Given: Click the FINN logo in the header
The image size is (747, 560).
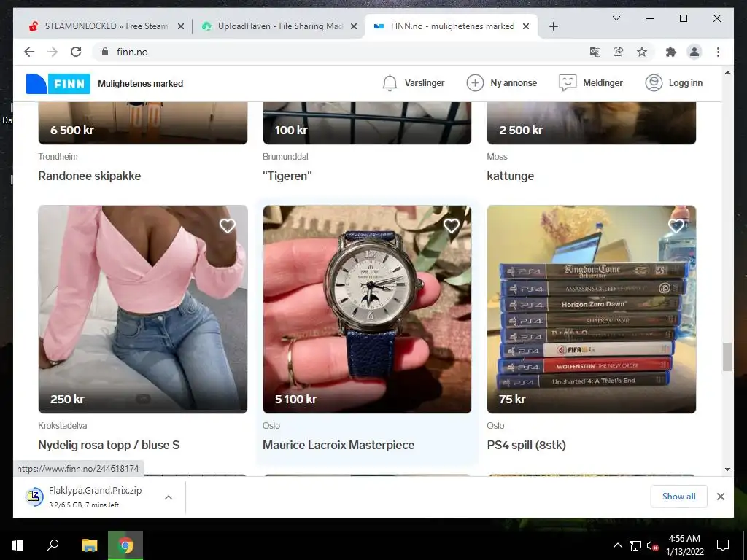Looking at the screenshot, I should (58, 83).
